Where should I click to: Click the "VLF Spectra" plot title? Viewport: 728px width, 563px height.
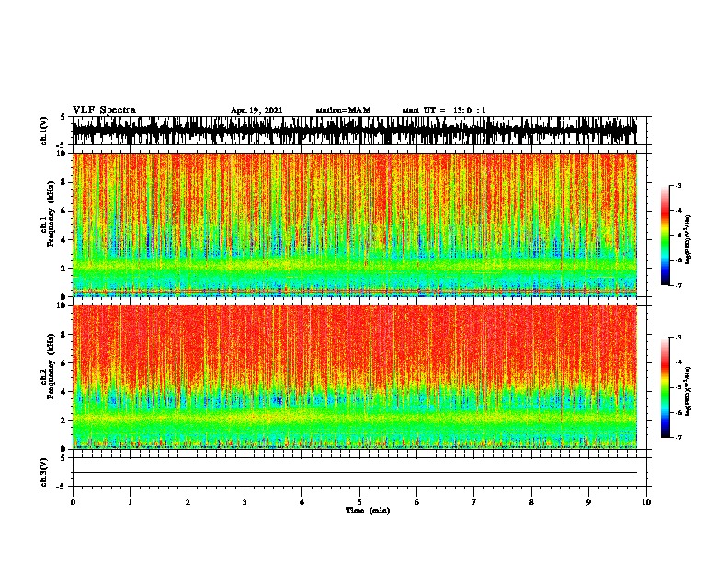(x=104, y=109)
